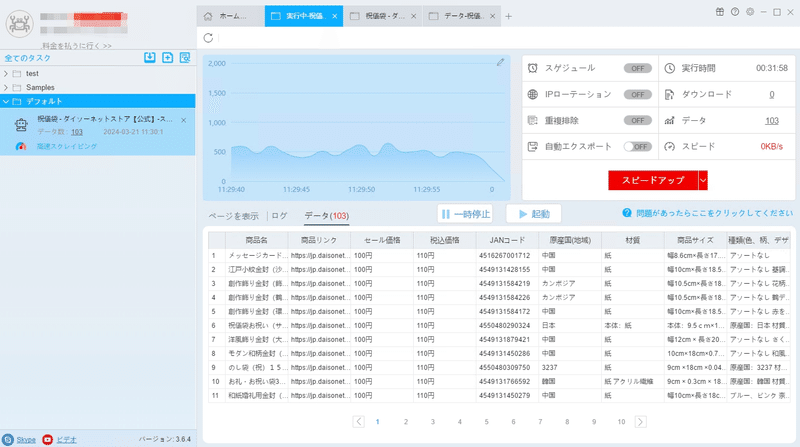Go to previous page of results
800x447 pixels.
pyautogui.click(x=359, y=421)
